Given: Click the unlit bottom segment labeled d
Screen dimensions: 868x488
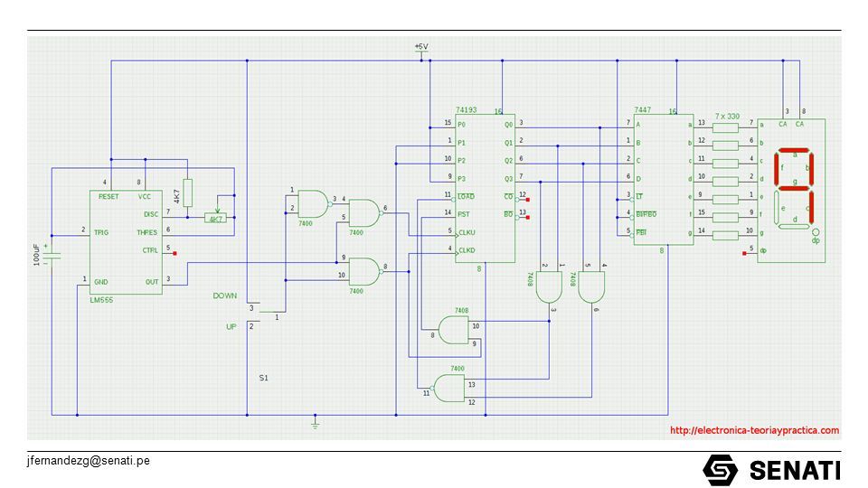Looking at the screenshot, I should (x=795, y=226).
